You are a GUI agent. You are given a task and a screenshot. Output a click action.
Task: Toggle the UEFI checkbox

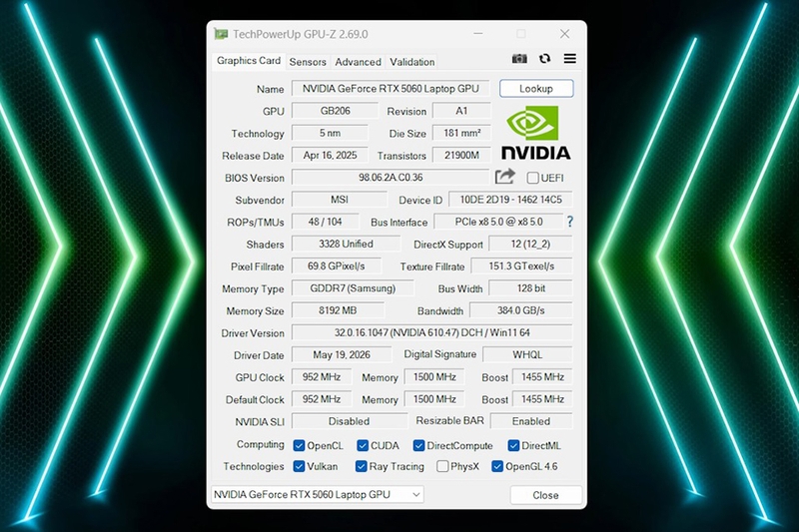point(532,178)
